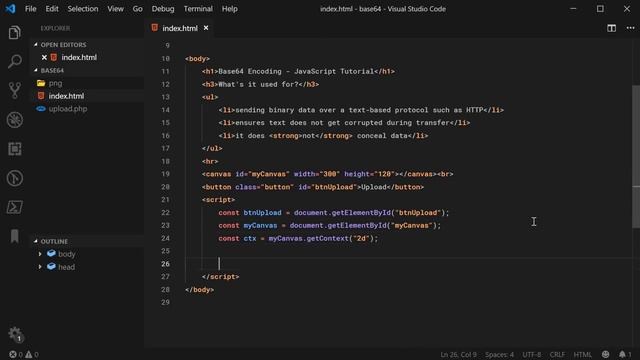Open the PowerShell terminal icon in activity bar
Screen dimensions: 640x360
pyautogui.click(x=14, y=207)
